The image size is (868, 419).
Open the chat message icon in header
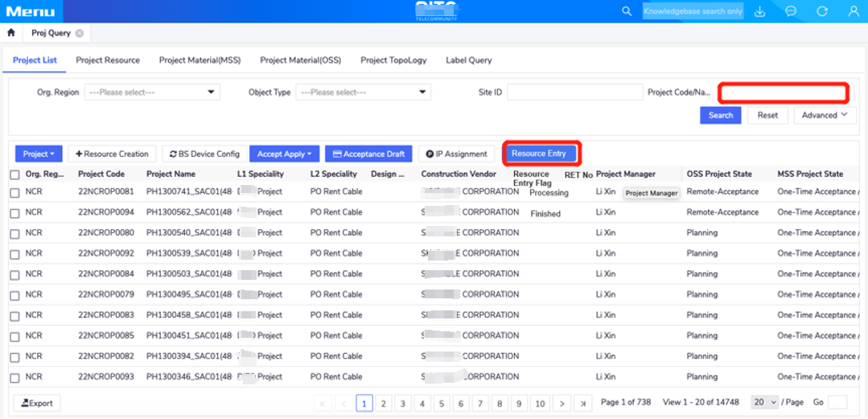(791, 11)
